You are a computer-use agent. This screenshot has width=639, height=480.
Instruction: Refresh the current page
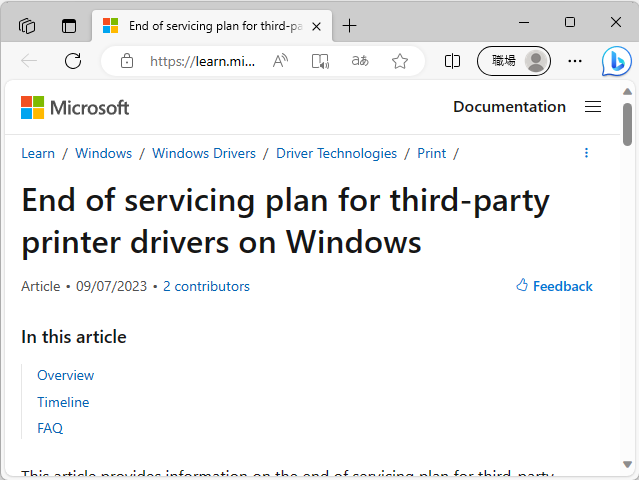[73, 61]
